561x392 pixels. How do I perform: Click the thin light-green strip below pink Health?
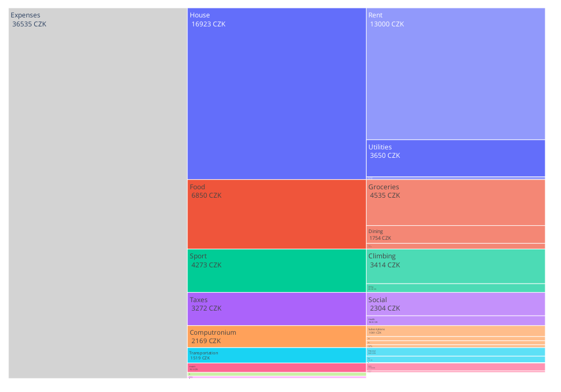pos(276,374)
